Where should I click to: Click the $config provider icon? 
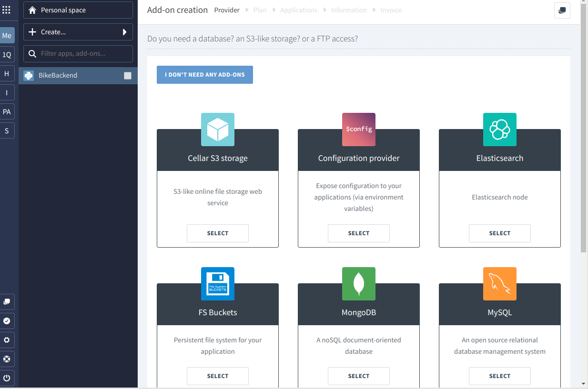[x=359, y=130]
